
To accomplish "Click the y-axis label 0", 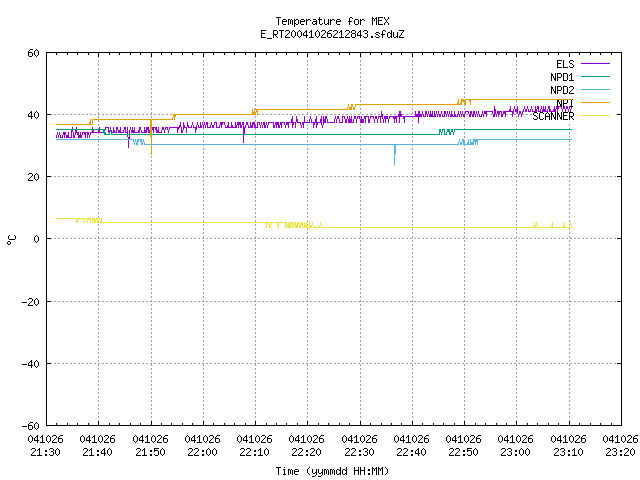I will [x=36, y=239].
